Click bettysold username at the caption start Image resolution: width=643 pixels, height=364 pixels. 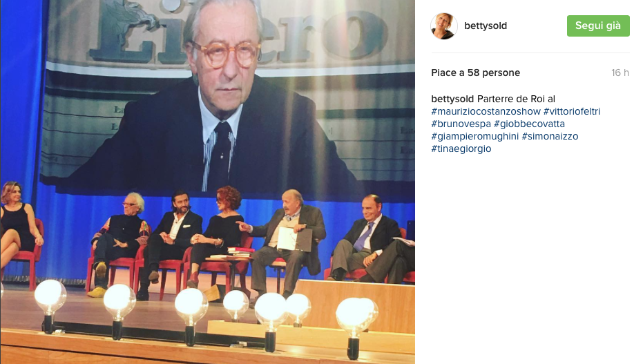pyautogui.click(x=452, y=99)
